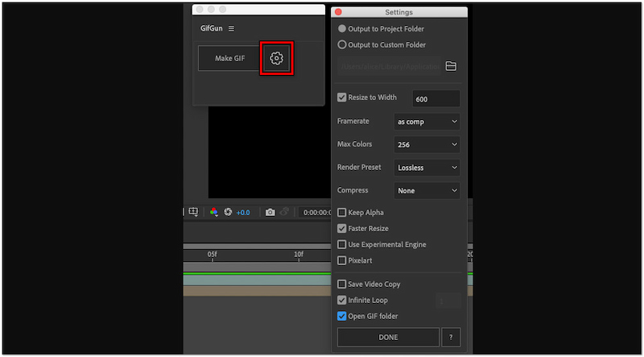
Task: Click the camera snapshot icon
Action: (270, 212)
